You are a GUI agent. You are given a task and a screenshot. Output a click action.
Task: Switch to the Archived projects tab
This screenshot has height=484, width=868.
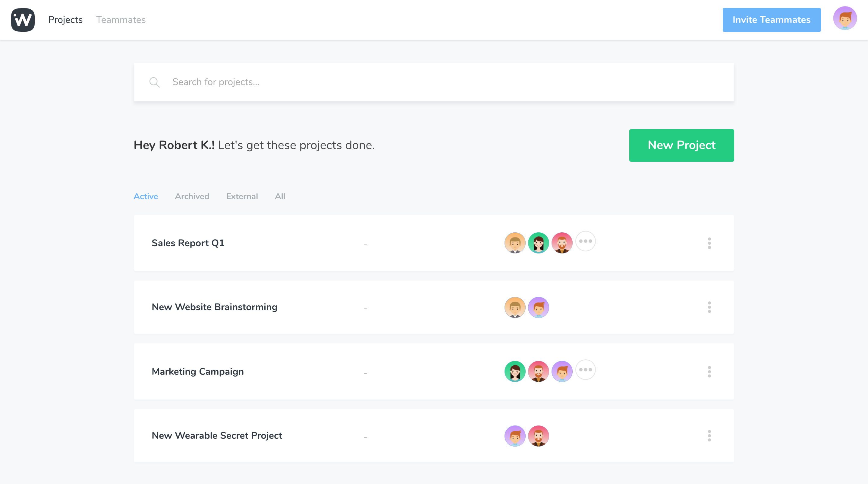pyautogui.click(x=192, y=196)
